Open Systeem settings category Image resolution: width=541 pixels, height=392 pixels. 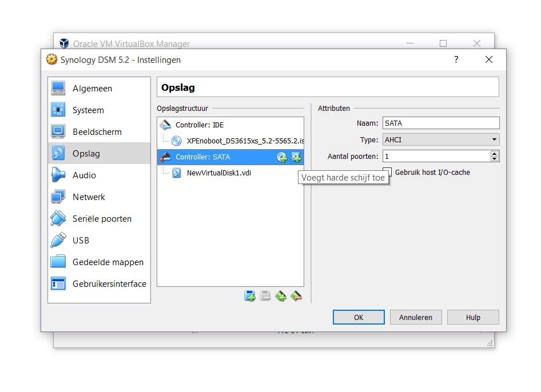pos(100,110)
